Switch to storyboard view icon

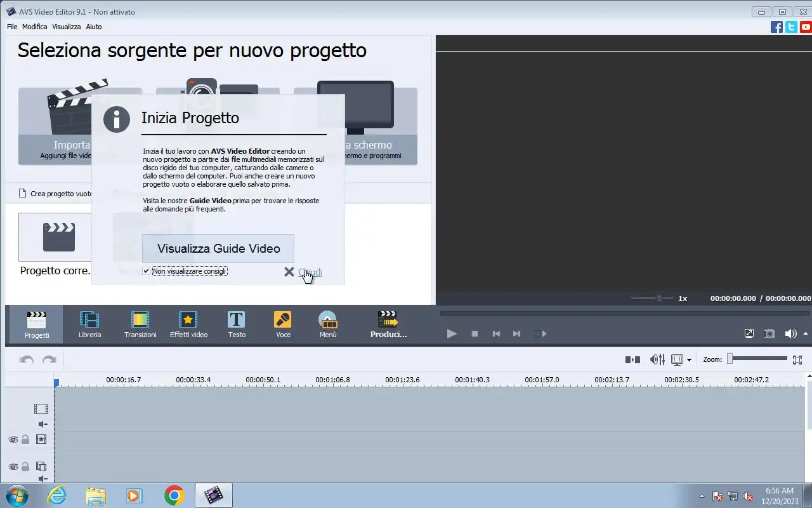coord(632,359)
